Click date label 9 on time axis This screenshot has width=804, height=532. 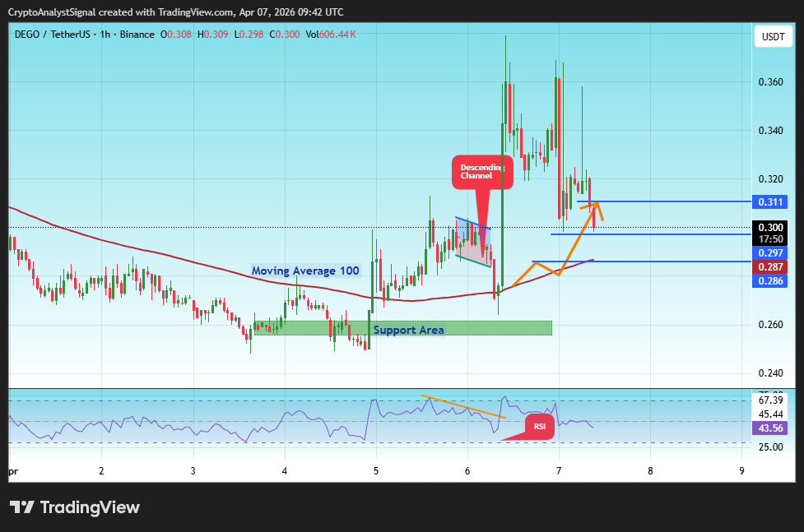741,470
